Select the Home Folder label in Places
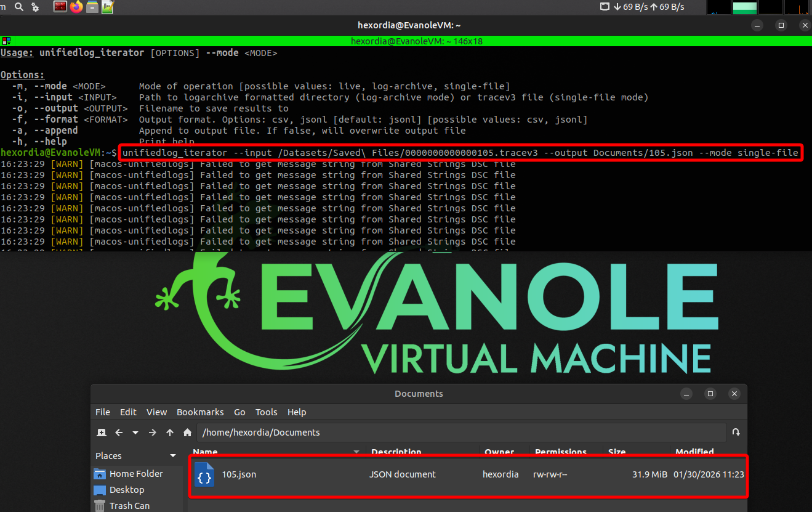The image size is (812, 512). click(136, 474)
